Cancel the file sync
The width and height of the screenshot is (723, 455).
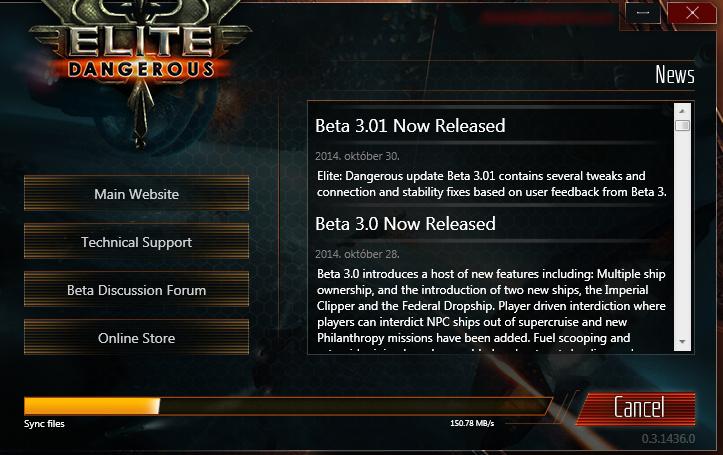tap(638, 408)
